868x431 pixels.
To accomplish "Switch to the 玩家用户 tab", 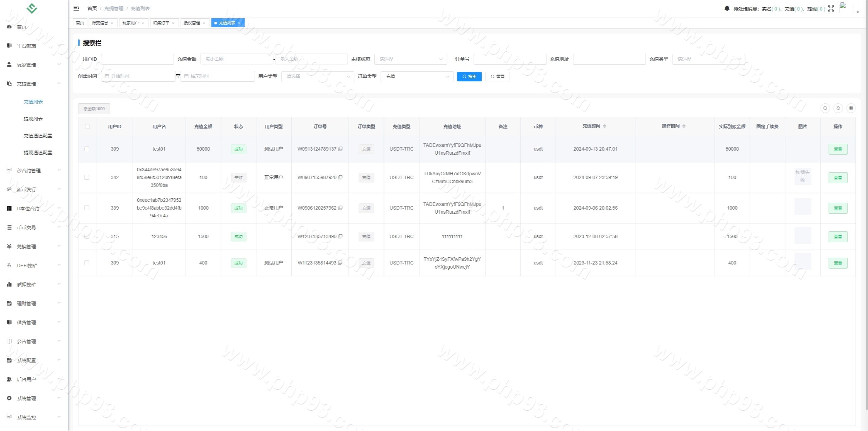I will click(x=131, y=23).
